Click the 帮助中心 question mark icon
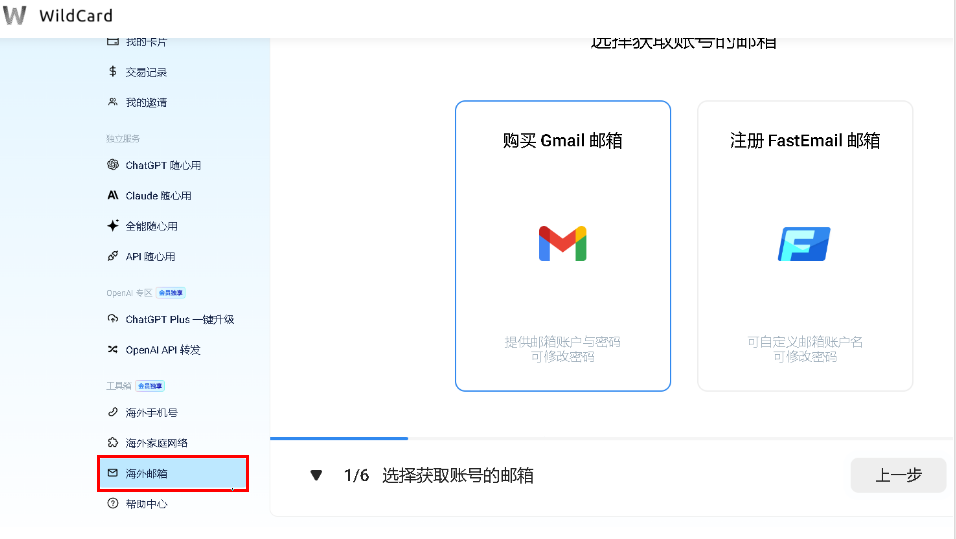The image size is (956, 539). (x=113, y=504)
